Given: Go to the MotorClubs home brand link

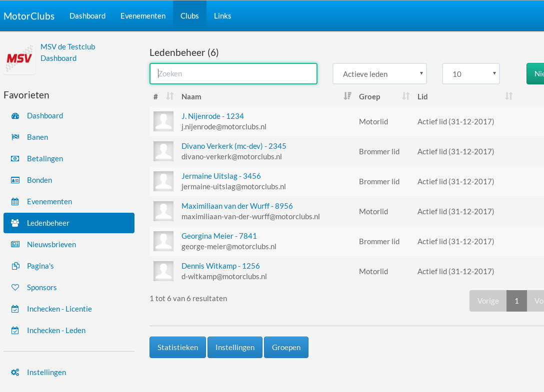Looking at the screenshot, I should (x=29, y=16).
